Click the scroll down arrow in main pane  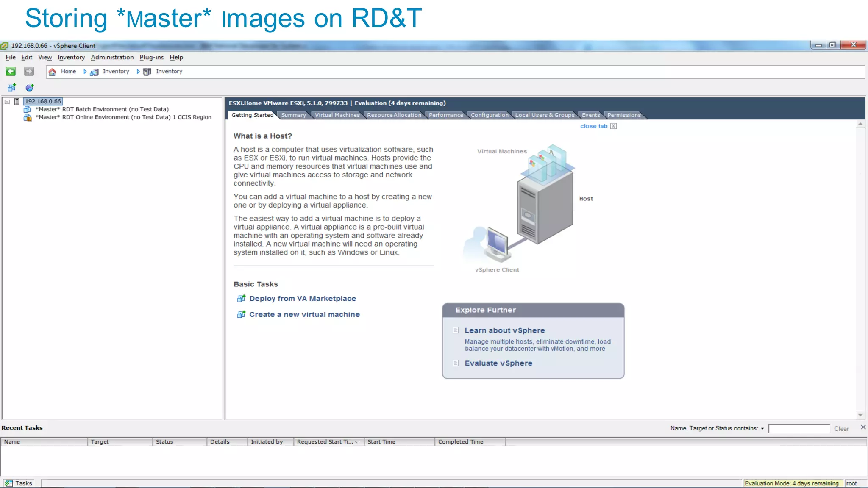pyautogui.click(x=860, y=415)
